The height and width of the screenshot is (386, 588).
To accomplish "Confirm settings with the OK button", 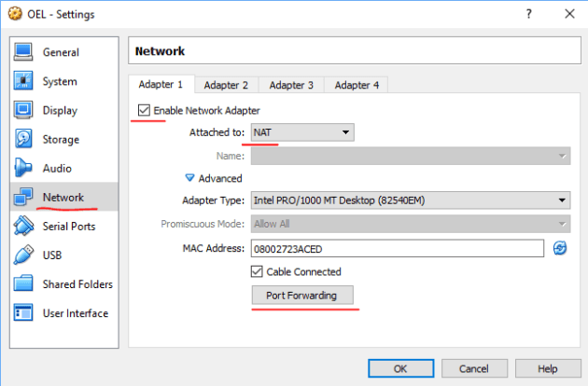I will tap(401, 369).
